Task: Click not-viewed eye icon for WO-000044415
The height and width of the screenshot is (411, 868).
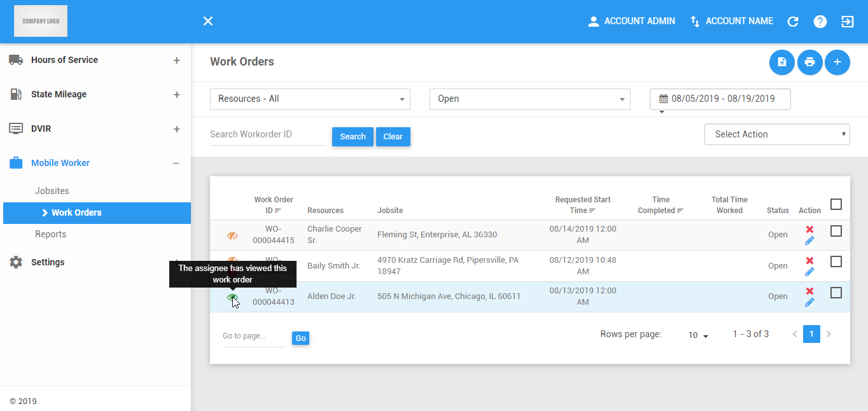Action: click(x=232, y=235)
